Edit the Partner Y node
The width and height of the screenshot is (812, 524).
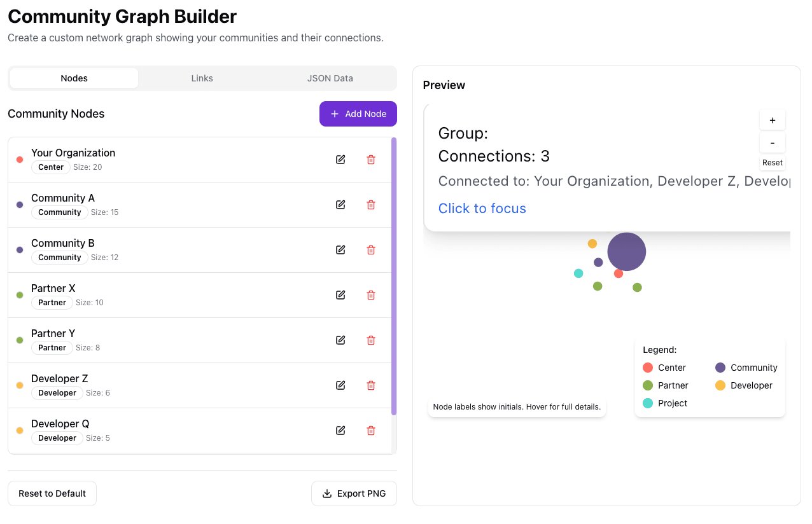(340, 340)
